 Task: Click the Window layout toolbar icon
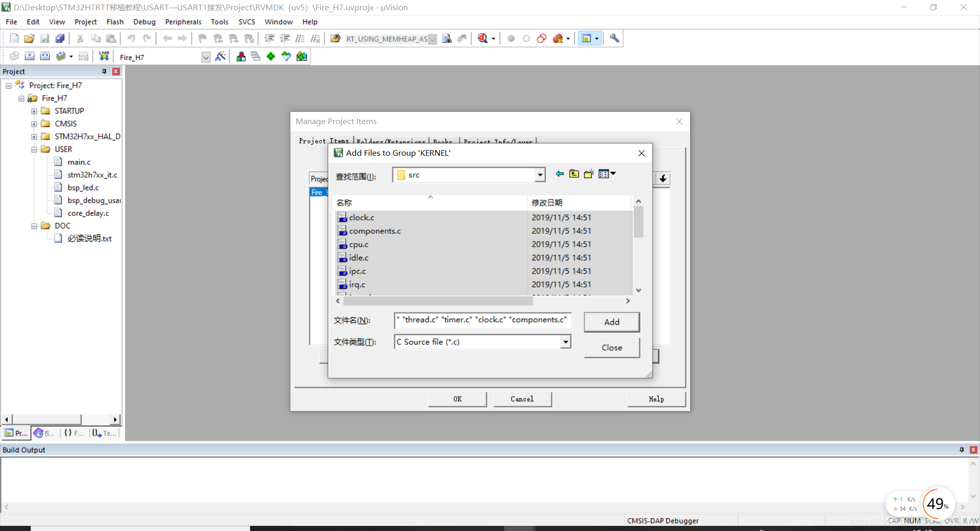tap(586, 38)
